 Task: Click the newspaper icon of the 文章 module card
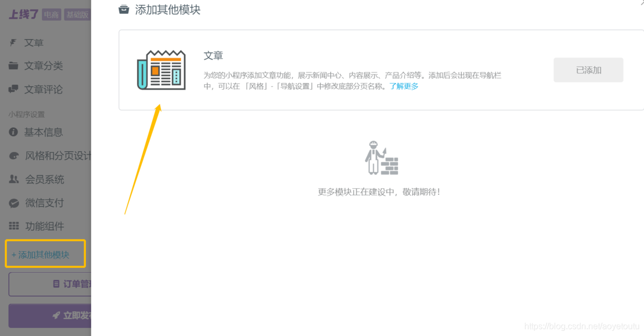tap(161, 70)
